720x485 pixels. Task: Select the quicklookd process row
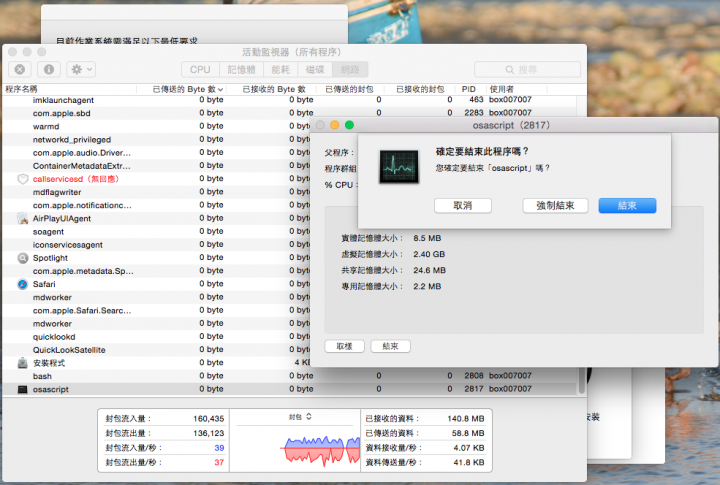pyautogui.click(x=156, y=337)
